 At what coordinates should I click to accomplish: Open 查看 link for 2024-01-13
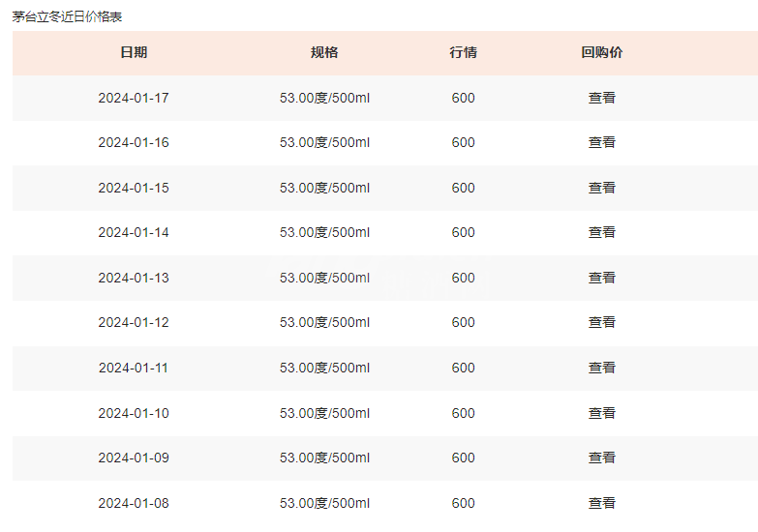(601, 278)
